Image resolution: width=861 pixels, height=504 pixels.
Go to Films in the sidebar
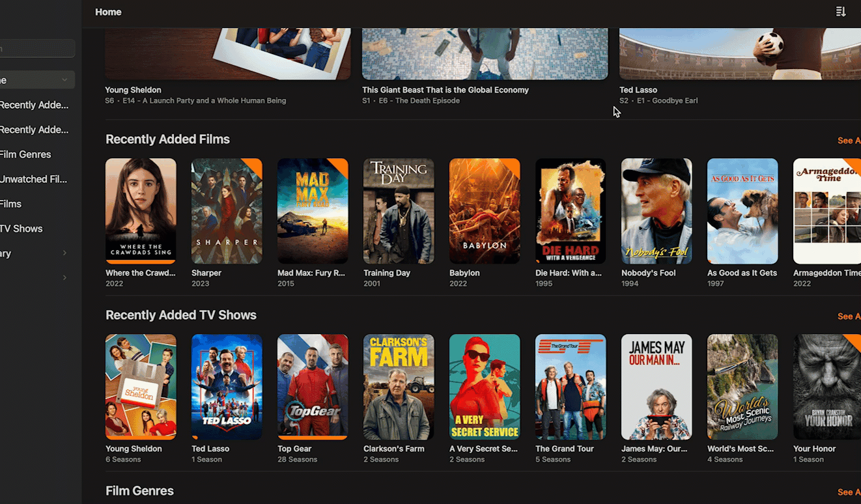[x=11, y=204]
